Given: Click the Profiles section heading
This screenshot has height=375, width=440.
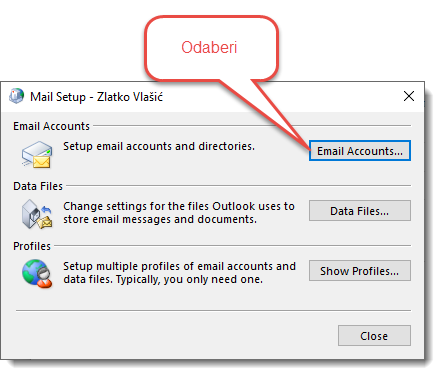Looking at the screenshot, I should pyautogui.click(x=32, y=246).
